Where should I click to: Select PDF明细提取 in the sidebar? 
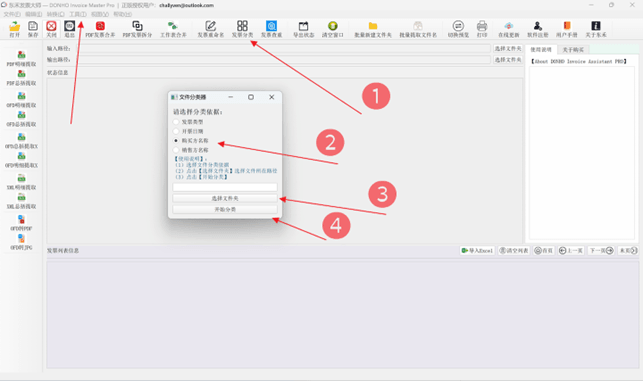pyautogui.click(x=21, y=58)
